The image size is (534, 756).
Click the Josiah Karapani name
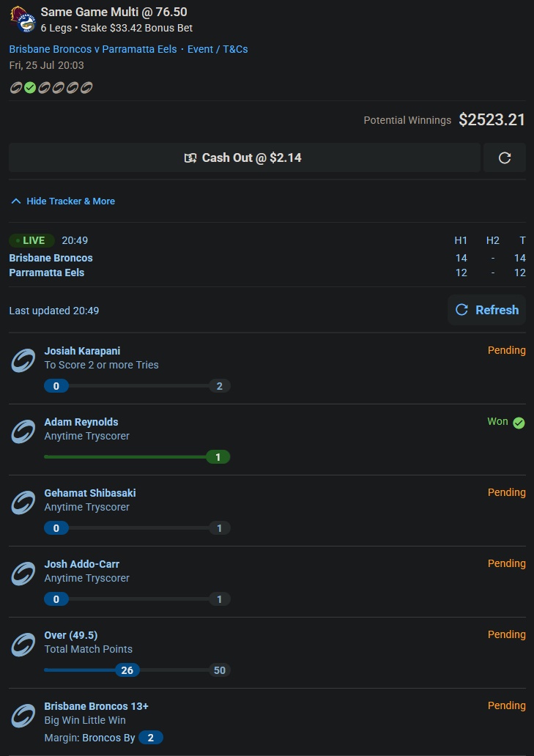[x=83, y=351]
